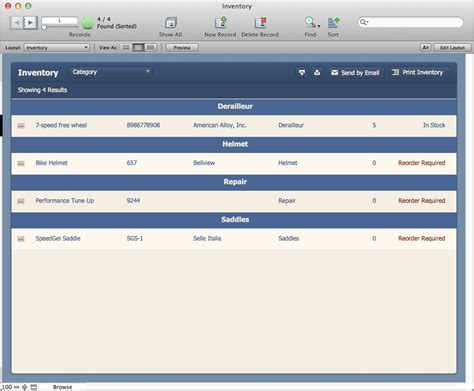The image size is (474, 391).
Task: Click the Edit Layout button
Action: tap(452, 48)
